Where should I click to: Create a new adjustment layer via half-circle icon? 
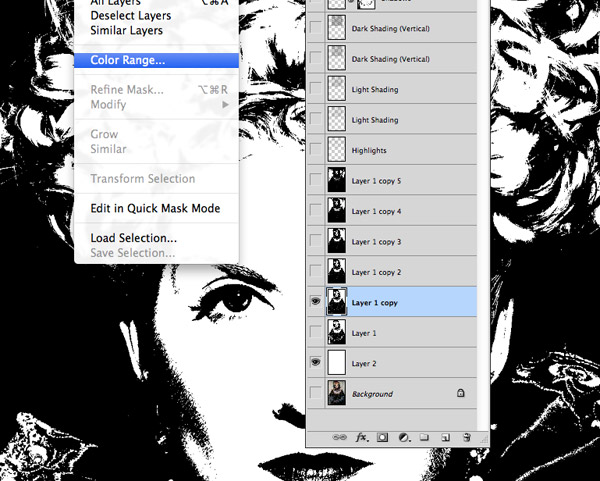coord(404,437)
